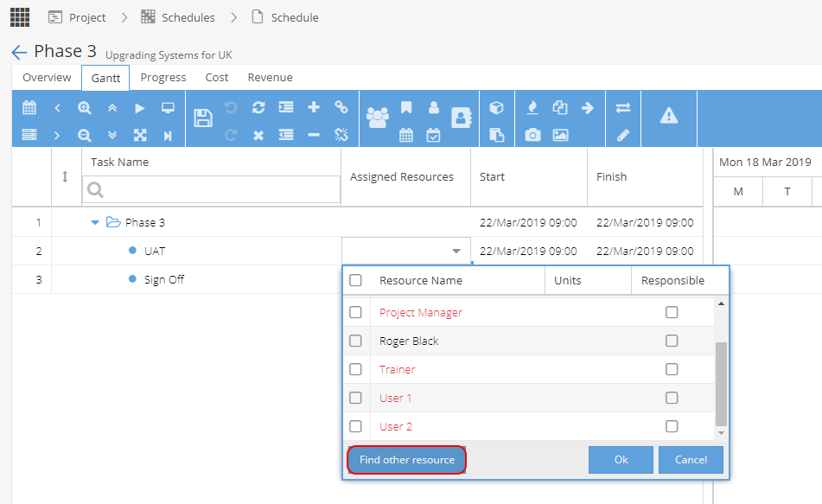Viewport: 822px width, 504px height.
Task: Click the Resource Name column header
Action: click(421, 281)
